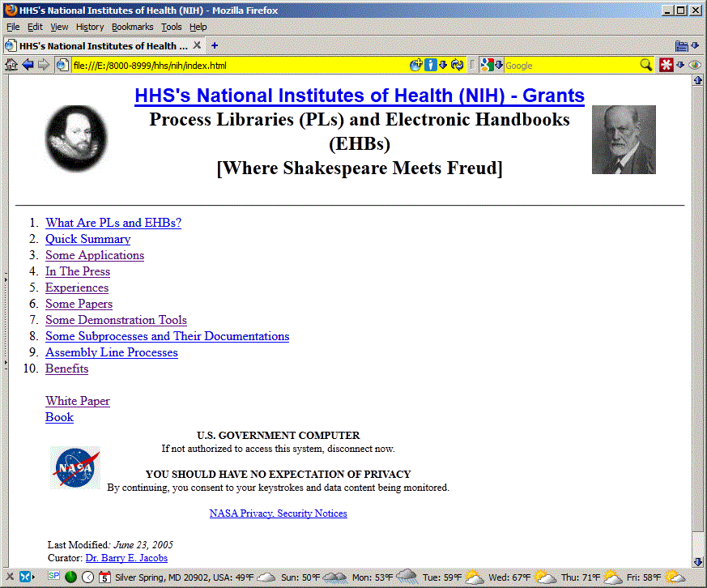Follow the Assembly Line Processes link

coord(112,352)
